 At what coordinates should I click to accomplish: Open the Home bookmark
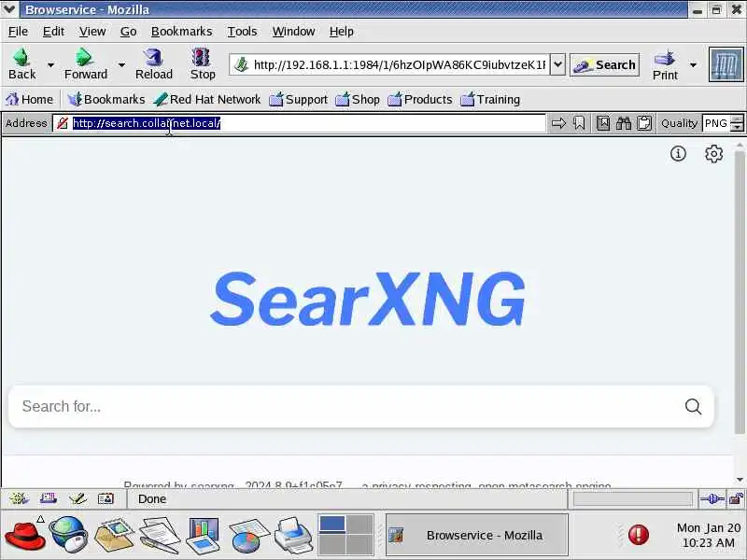30,100
